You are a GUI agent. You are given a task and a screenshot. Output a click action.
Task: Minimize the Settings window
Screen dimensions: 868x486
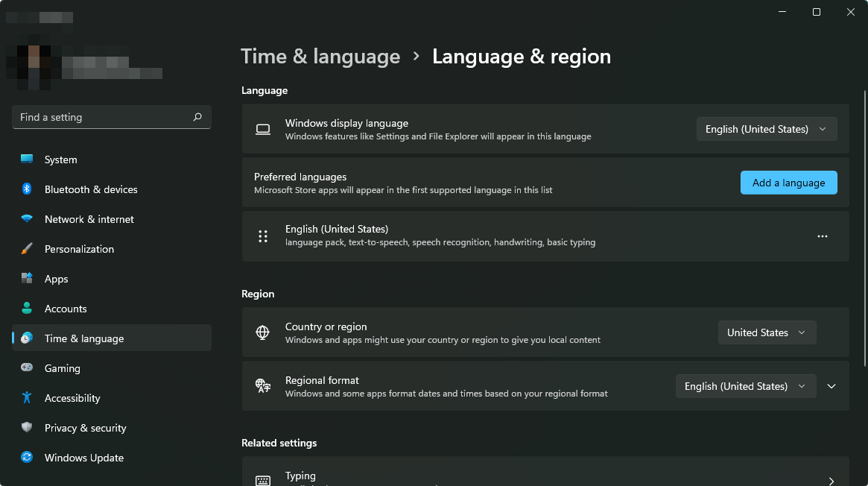(782, 12)
